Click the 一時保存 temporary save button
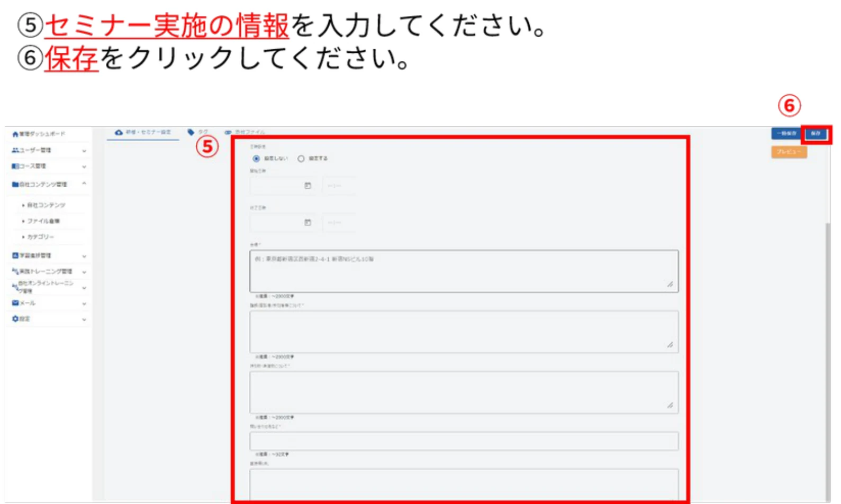This screenshot has width=841, height=504. click(786, 134)
